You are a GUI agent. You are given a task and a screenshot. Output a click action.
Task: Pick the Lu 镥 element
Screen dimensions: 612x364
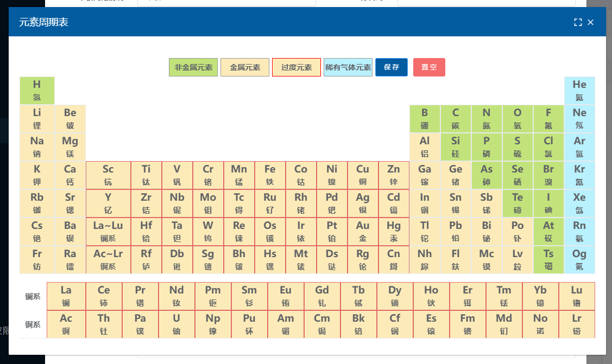[x=577, y=296]
